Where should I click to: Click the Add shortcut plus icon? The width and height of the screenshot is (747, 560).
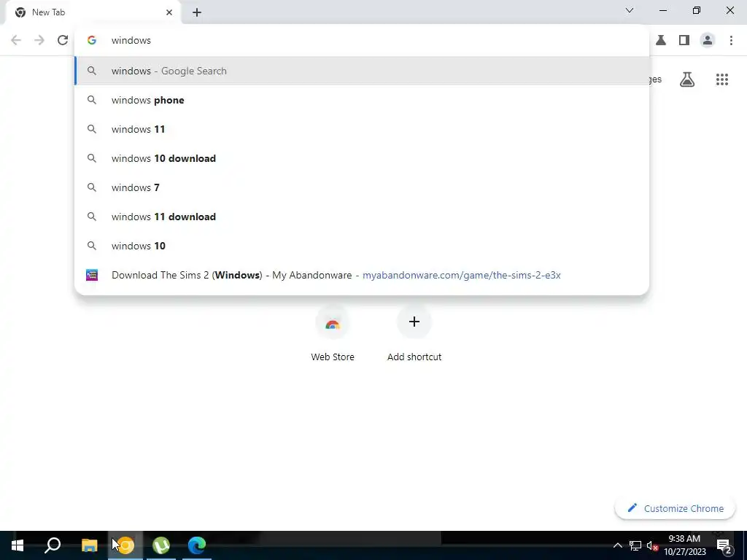point(414,322)
